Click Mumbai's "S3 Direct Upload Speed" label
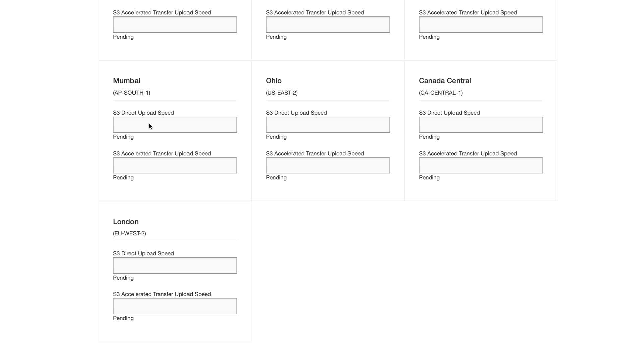The height and width of the screenshot is (362, 644). (x=144, y=113)
